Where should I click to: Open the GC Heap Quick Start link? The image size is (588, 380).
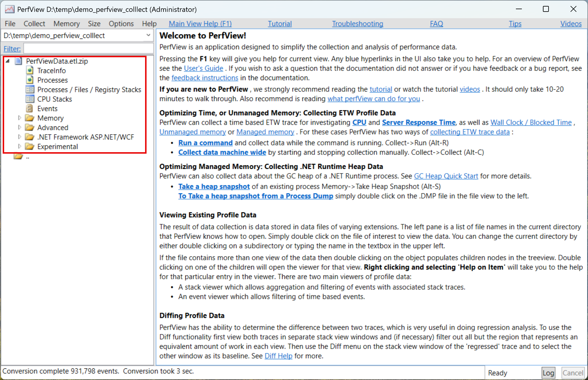tap(446, 176)
